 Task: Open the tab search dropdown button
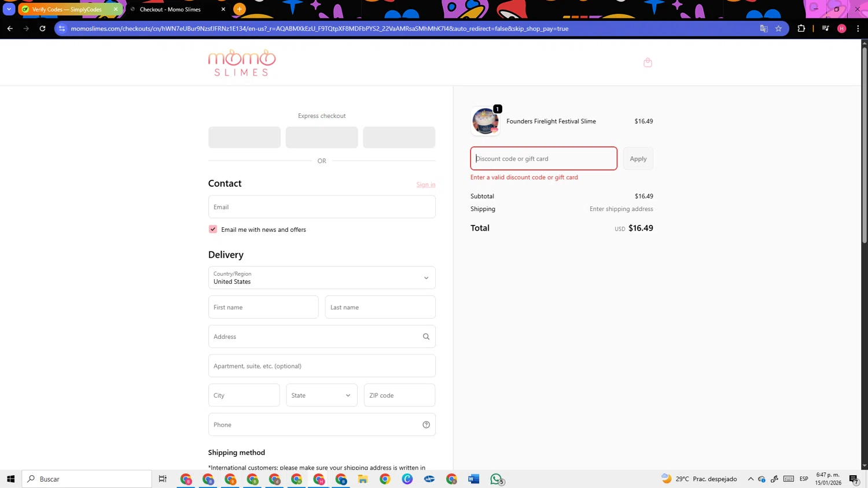tap(9, 9)
